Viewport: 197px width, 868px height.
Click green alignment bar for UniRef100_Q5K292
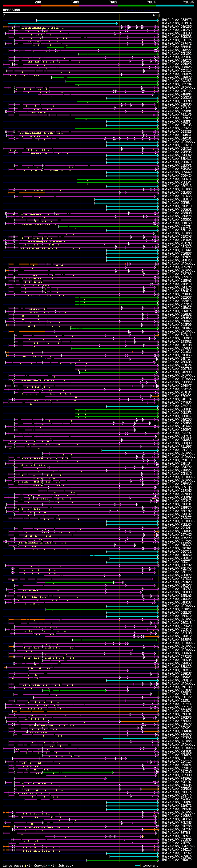pyautogui.click(x=118, y=54)
